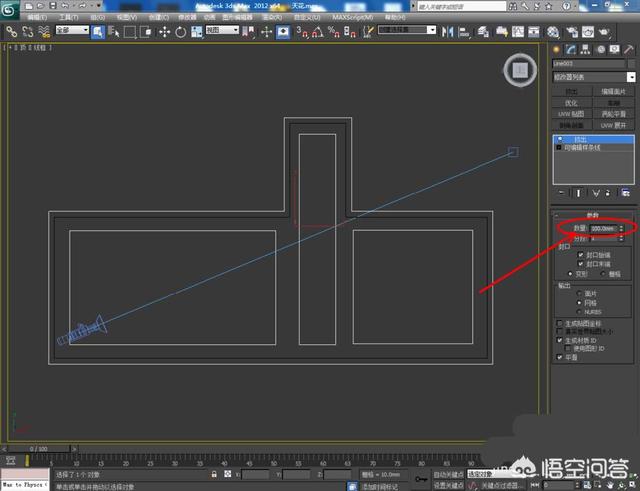640x491 pixels.
Task: Open the quick access toolbar customize arrow
Action: click(98, 6)
